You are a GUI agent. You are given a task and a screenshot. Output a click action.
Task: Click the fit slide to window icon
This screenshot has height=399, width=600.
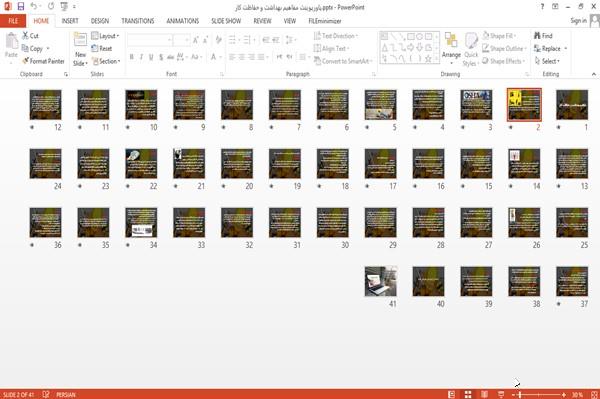tap(594, 394)
